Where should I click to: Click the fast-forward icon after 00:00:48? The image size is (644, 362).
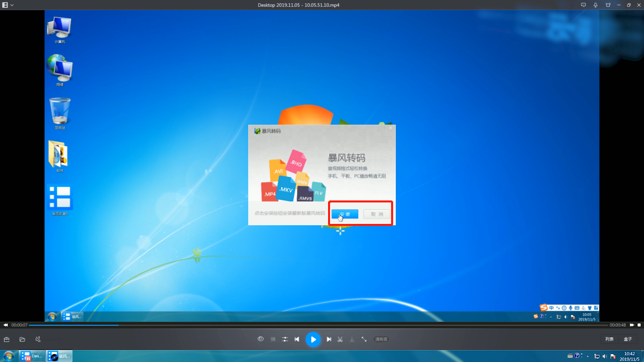click(632, 325)
